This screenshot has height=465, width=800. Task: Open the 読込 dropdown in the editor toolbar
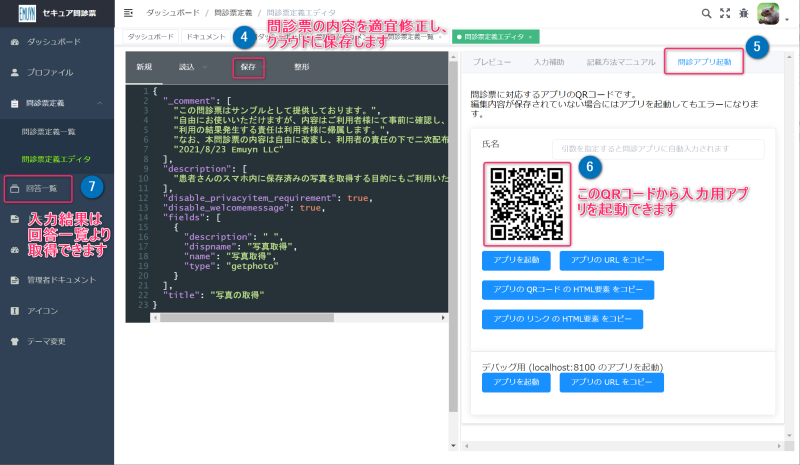point(192,67)
